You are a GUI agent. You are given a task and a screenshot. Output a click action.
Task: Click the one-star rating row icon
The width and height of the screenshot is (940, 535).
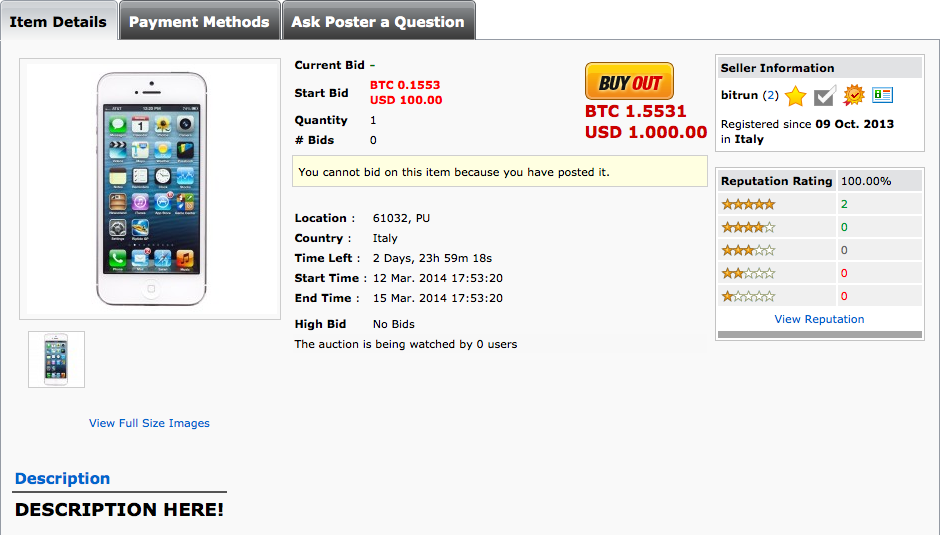click(x=748, y=296)
